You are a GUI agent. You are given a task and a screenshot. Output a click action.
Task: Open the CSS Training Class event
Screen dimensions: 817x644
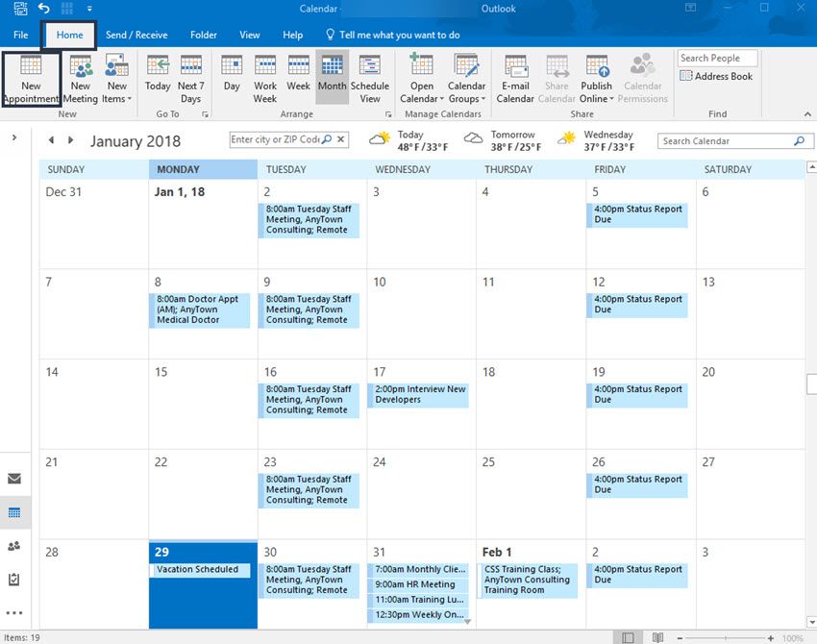tap(528, 580)
